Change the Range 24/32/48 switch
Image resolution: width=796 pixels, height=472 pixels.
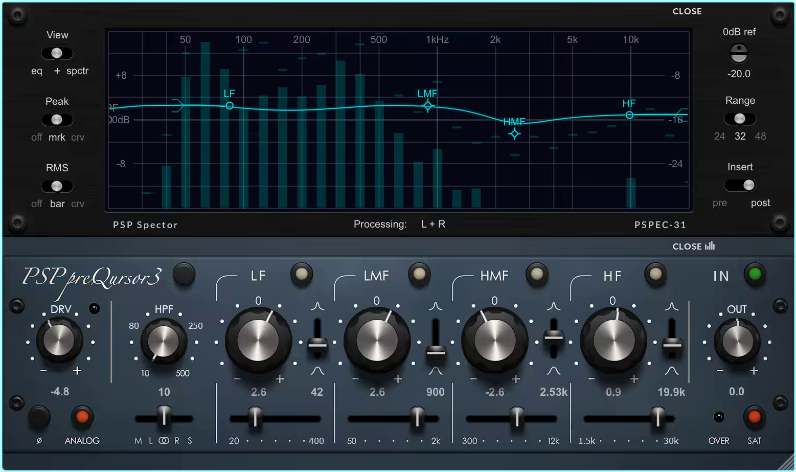click(x=740, y=118)
